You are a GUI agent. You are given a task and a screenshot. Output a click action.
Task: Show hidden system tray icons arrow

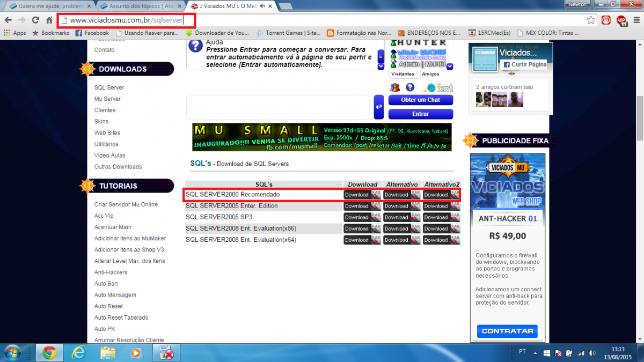535,353
